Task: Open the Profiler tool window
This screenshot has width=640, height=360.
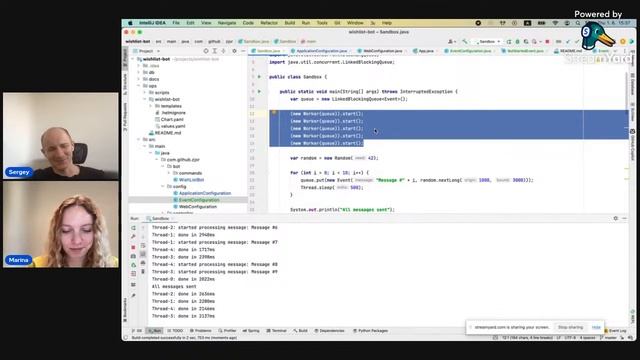Action: point(227,331)
